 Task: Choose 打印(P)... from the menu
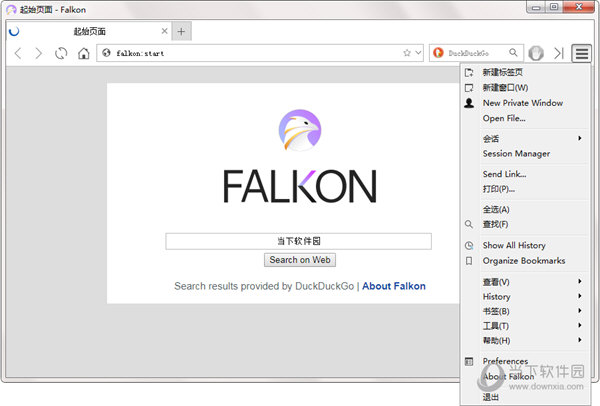525,189
